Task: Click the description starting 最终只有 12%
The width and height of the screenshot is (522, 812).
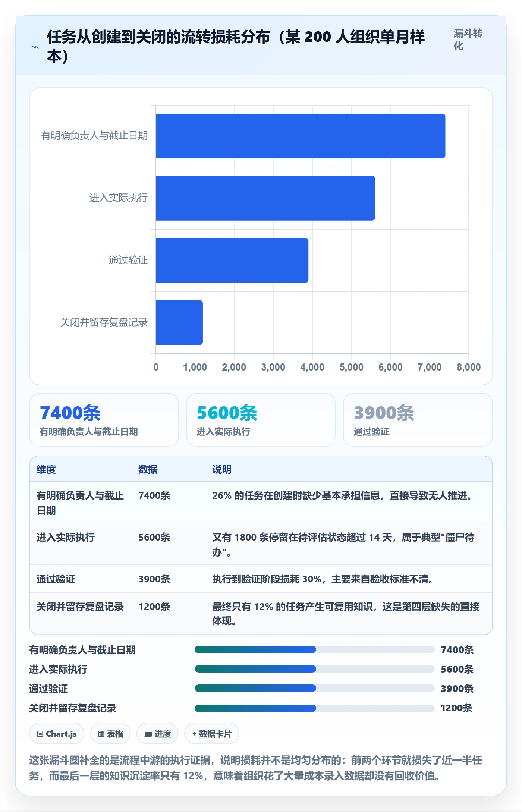Action: [x=346, y=614]
